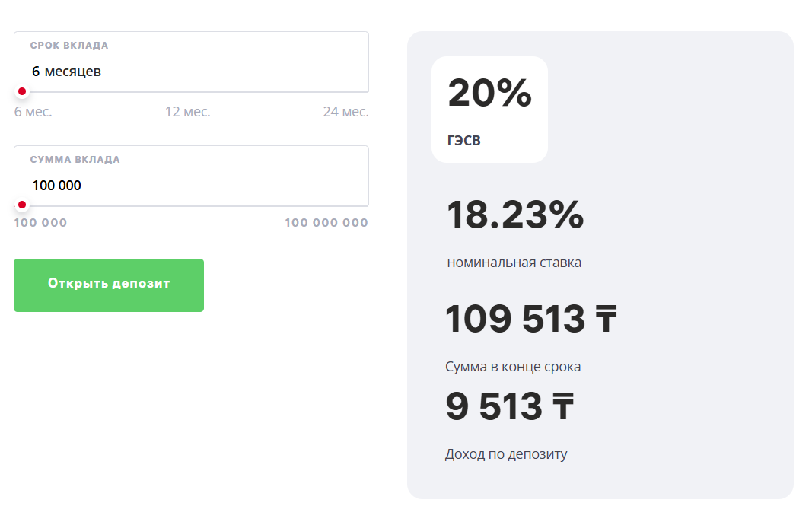Select the 6 мес. term mark
The height and width of the screenshot is (525, 812).
click(33, 112)
